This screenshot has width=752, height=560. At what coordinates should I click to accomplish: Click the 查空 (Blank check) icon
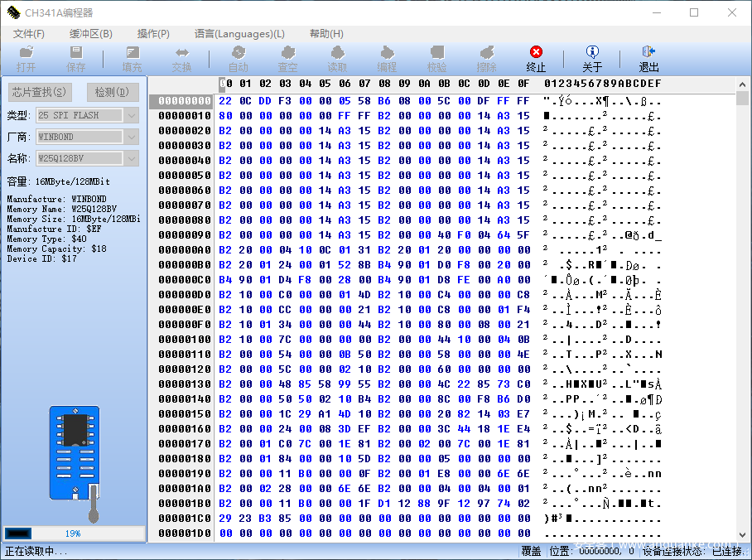point(287,53)
